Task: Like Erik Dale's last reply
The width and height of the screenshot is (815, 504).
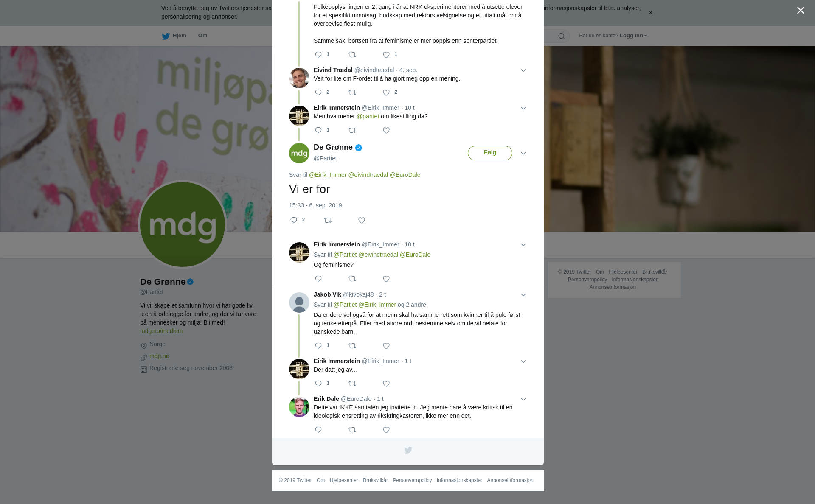Action: coord(386,430)
